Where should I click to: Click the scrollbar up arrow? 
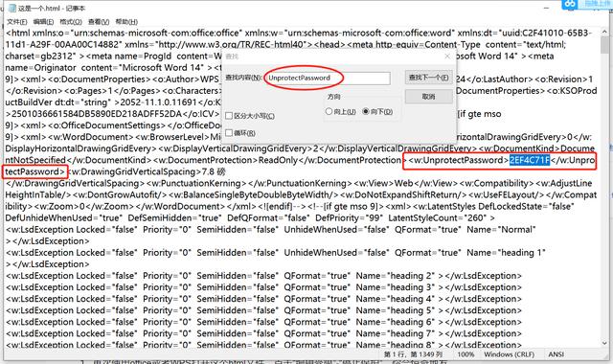coord(604,33)
